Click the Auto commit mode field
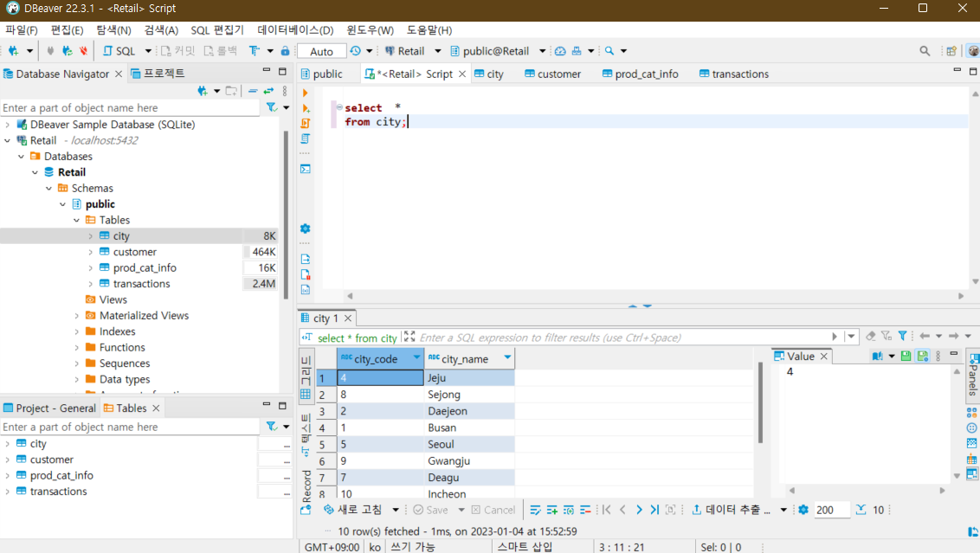The image size is (980, 553). (321, 51)
